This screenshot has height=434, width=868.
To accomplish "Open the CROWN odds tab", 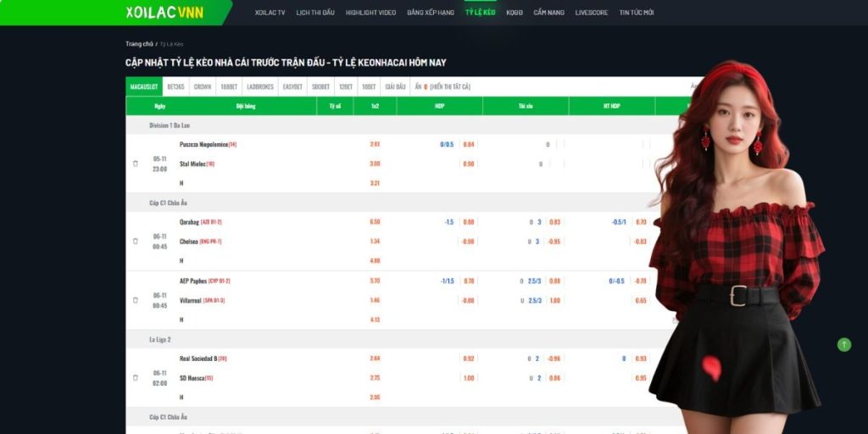I will click(203, 86).
